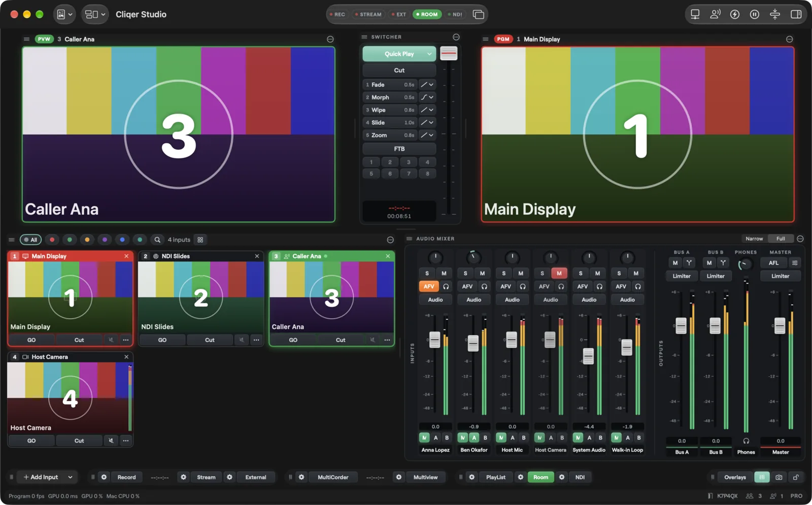Mute the Host Camera audio channel
This screenshot has width=812, height=505.
tap(559, 273)
